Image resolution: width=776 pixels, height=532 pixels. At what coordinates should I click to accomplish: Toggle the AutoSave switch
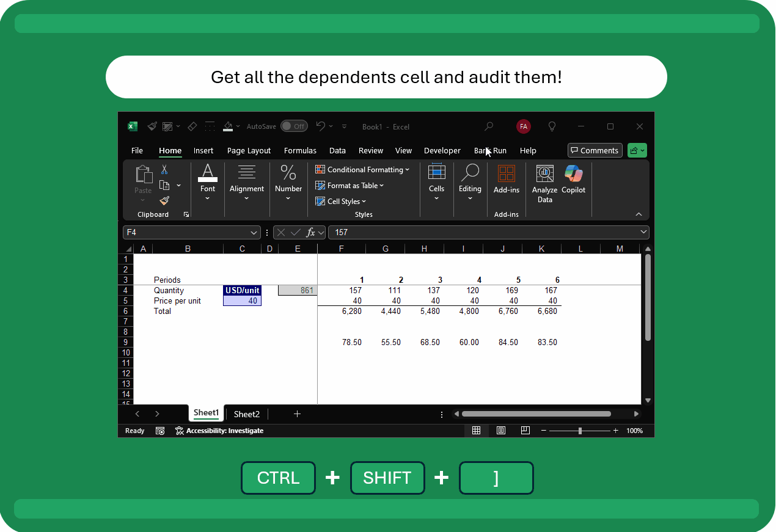pos(294,126)
